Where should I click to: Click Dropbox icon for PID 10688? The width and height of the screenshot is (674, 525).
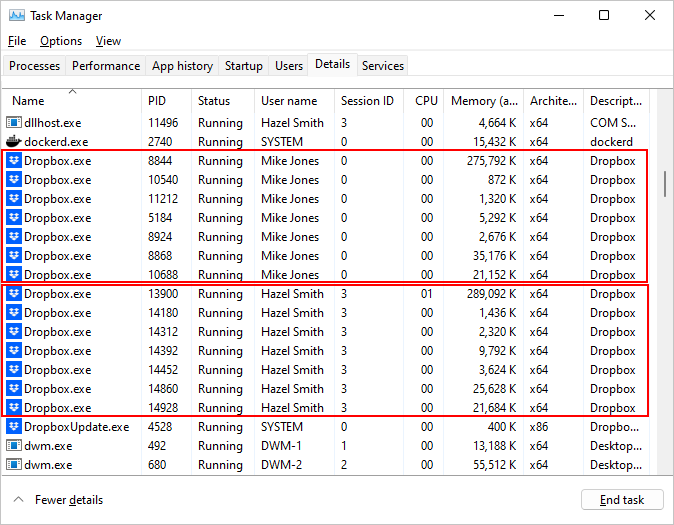[x=14, y=274]
